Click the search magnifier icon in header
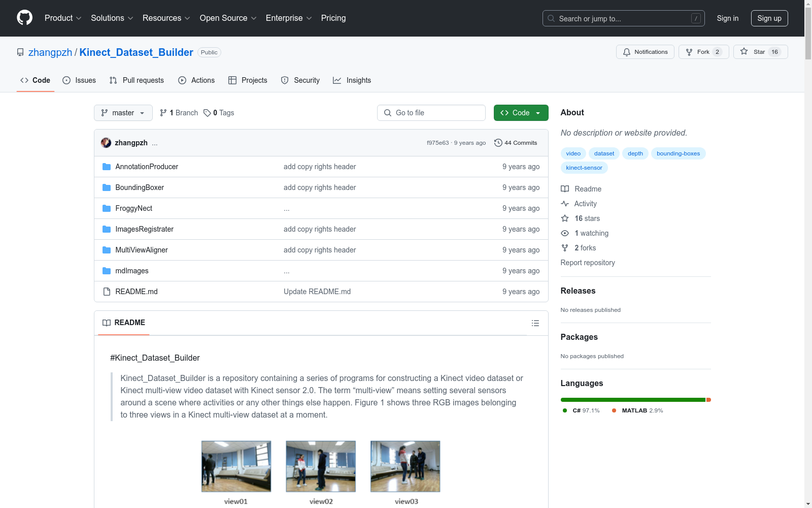Viewport: 812px width, 508px height. 551,18
